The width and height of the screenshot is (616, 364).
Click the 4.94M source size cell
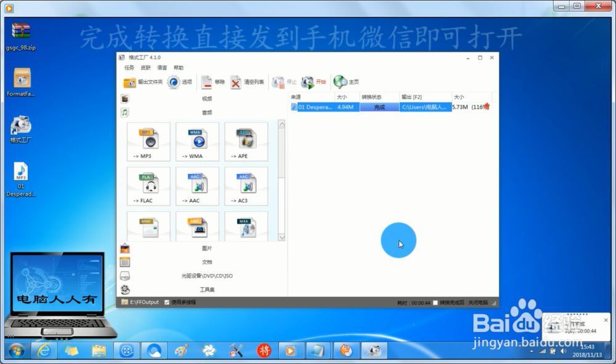pos(346,107)
